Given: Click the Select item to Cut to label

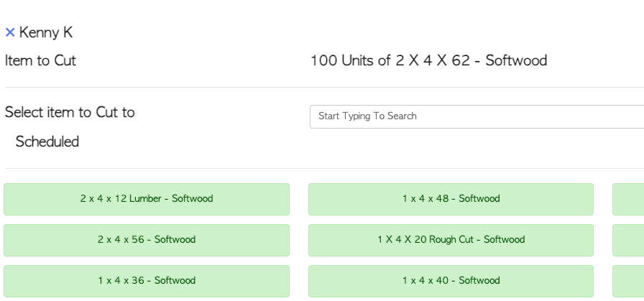Looking at the screenshot, I should 70,112.
